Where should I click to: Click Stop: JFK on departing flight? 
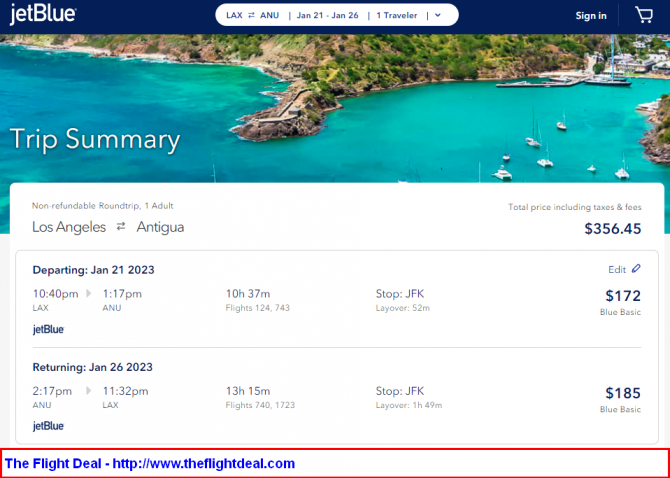tap(400, 294)
